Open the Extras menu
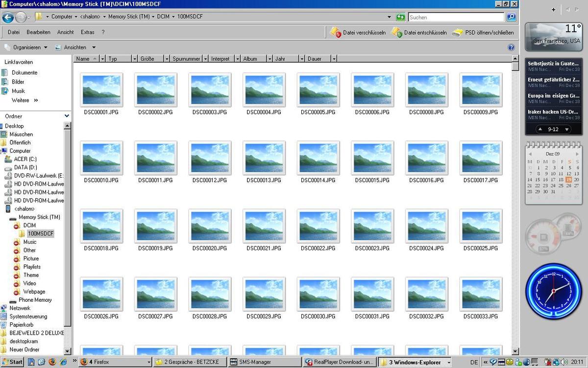The width and height of the screenshot is (588, 368). 88,32
